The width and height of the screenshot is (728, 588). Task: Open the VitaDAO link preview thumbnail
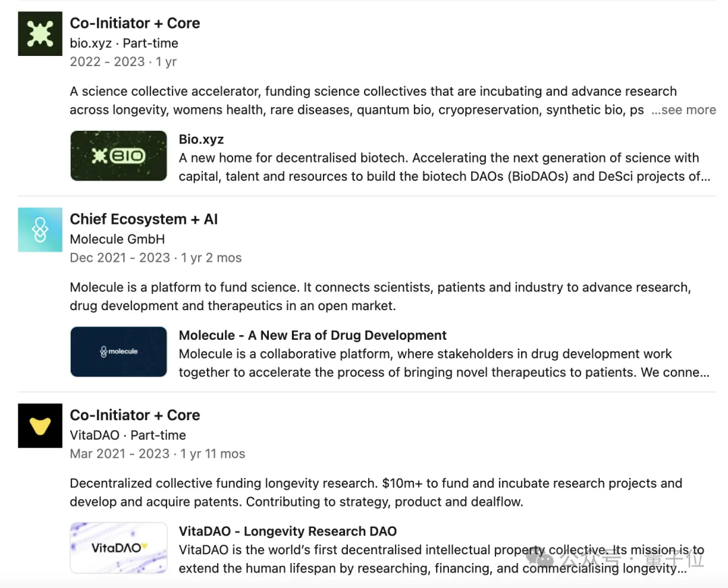[119, 548]
